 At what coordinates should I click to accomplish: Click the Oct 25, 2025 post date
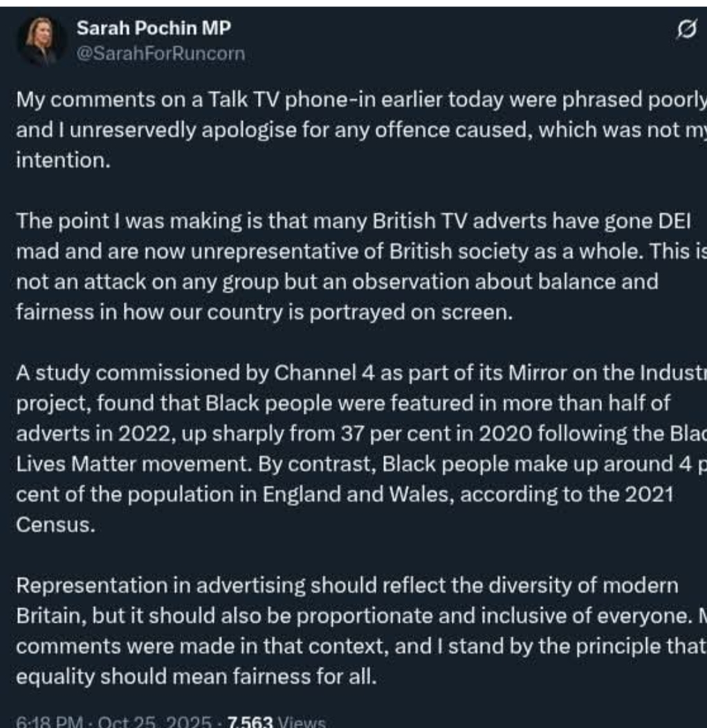[151, 722]
